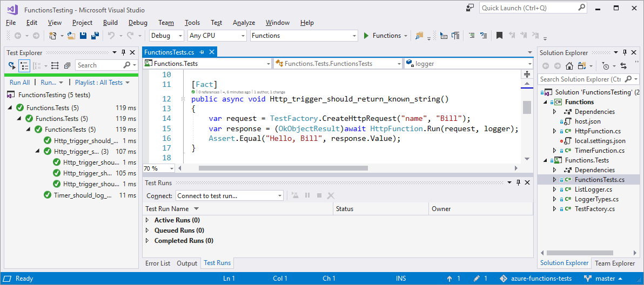Click the editor vertical scrollbar thumb
Image resolution: width=644 pixels, height=285 pixels.
(527, 107)
